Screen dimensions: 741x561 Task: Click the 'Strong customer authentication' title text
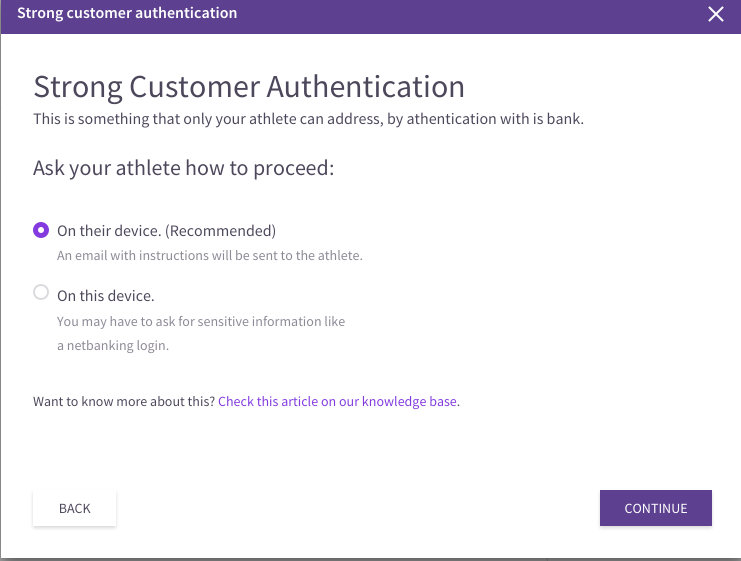[x=127, y=13]
